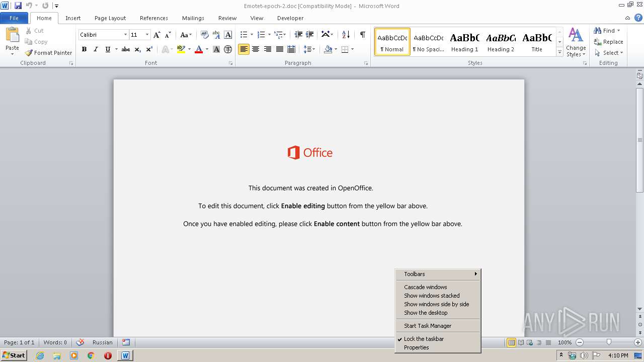Toggle Lock the taskbar option

424,339
